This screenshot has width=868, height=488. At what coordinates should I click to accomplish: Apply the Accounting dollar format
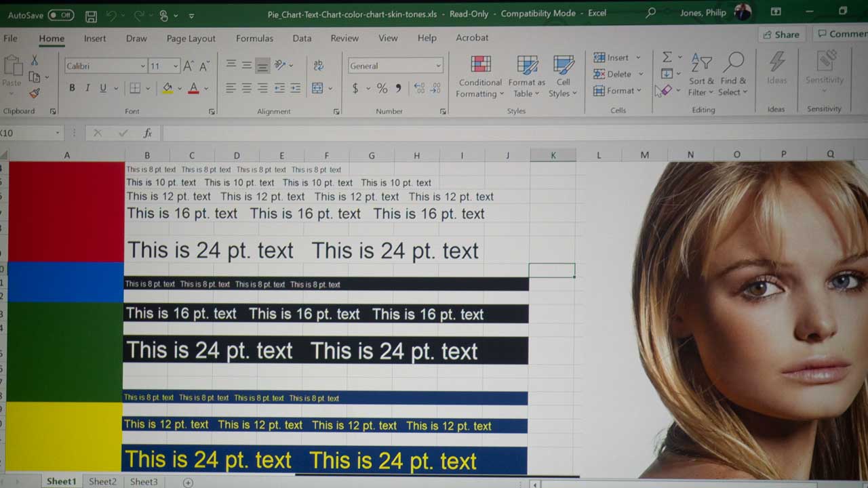point(355,88)
